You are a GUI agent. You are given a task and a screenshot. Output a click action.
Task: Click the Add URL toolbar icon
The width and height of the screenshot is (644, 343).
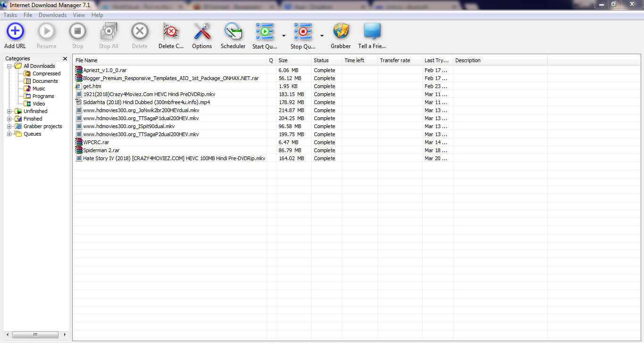click(x=15, y=32)
